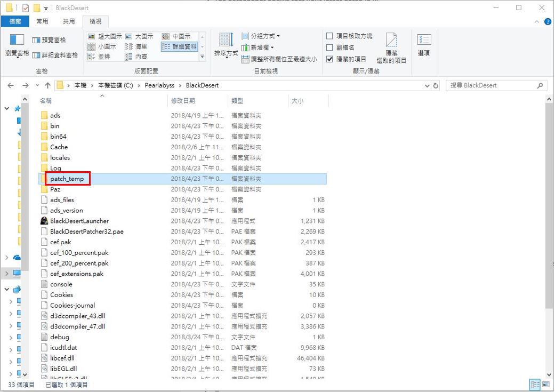Click the search magnifier icon
The width and height of the screenshot is (555, 392).
coord(540,85)
